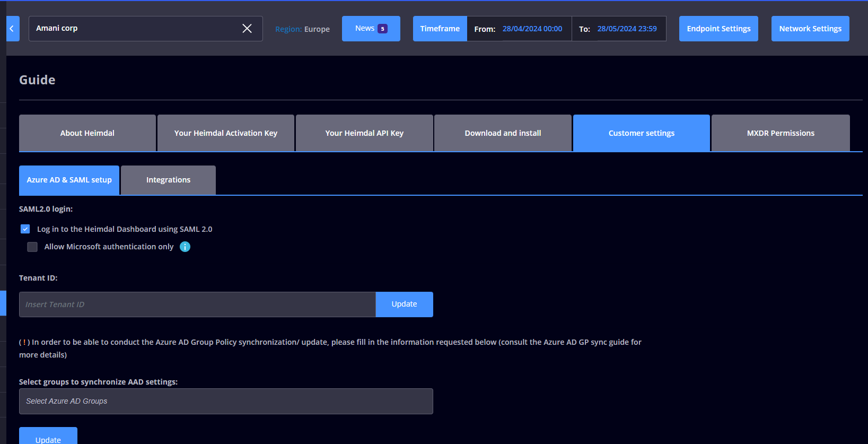Open Network Settings
868x444 pixels.
click(810, 29)
